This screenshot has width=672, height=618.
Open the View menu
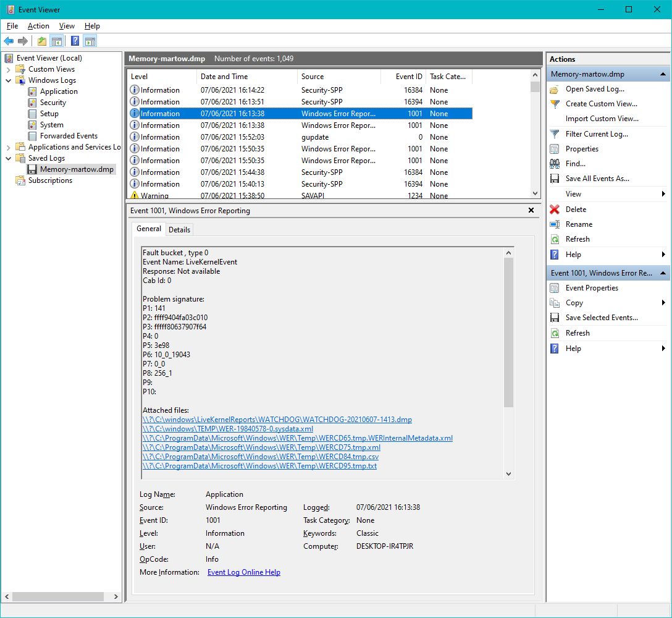[67, 26]
